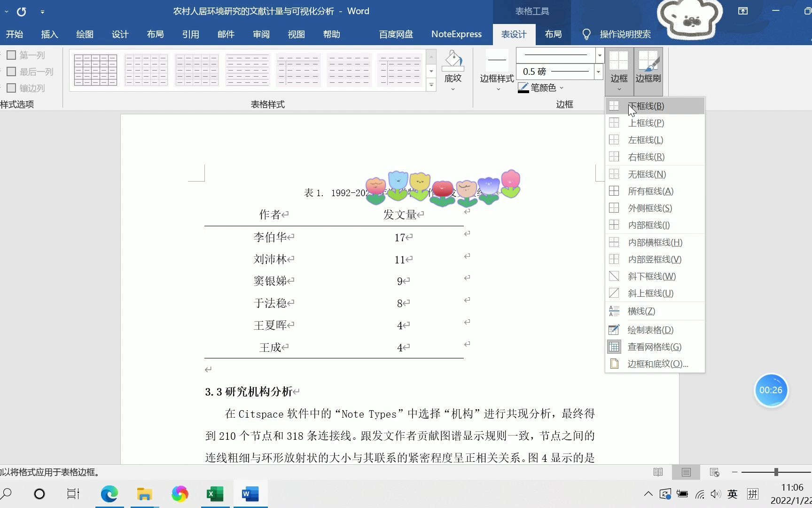The height and width of the screenshot is (508, 812).
Task: Switch to the 引用 ribbon tab
Action: click(x=190, y=34)
